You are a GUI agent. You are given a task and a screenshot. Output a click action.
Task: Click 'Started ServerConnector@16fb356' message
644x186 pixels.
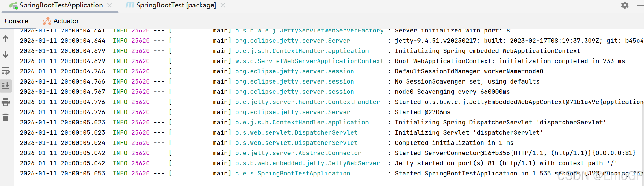[x=516, y=153]
